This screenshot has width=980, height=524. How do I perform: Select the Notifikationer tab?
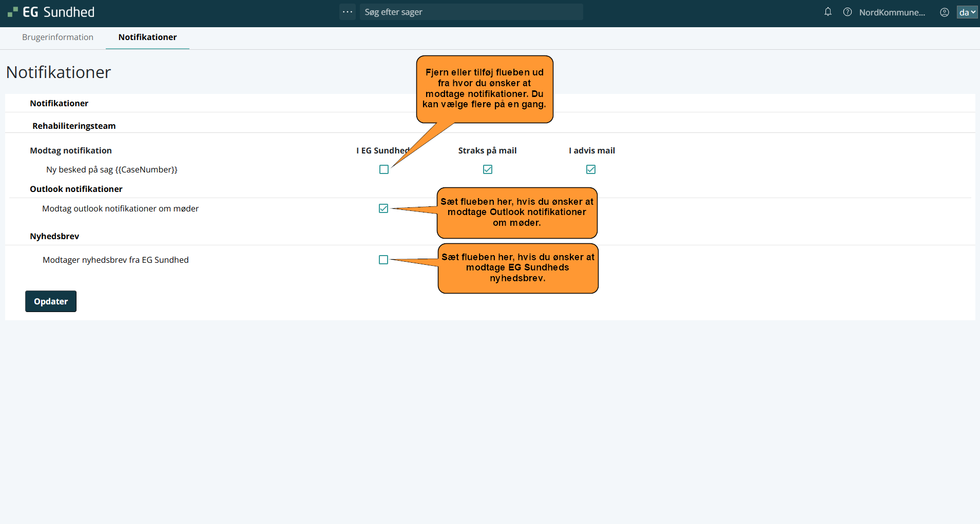(x=147, y=37)
